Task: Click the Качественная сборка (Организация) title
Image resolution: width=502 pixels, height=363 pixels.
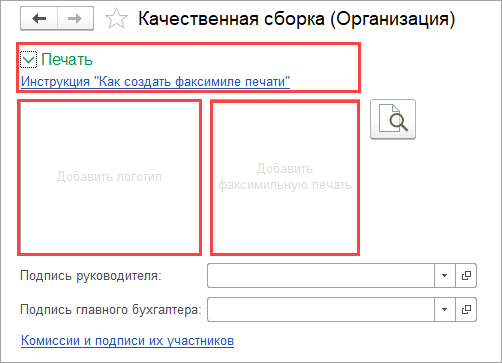Action: 297,19
